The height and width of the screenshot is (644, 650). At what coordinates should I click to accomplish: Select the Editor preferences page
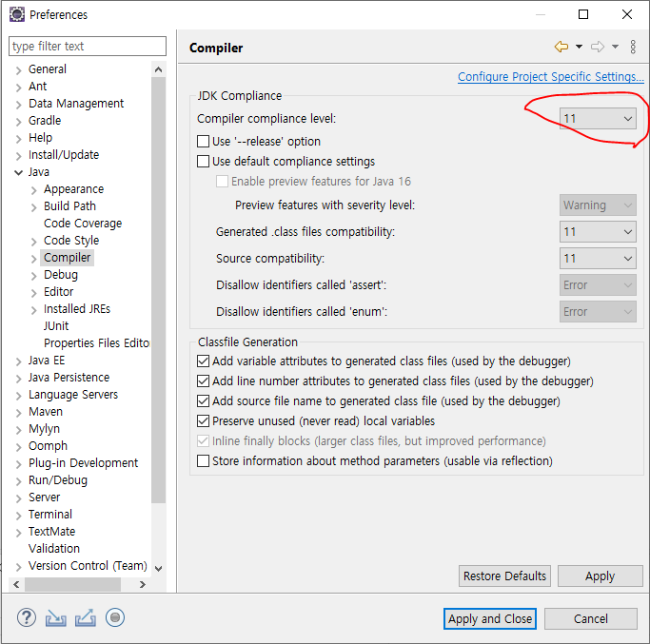point(58,292)
